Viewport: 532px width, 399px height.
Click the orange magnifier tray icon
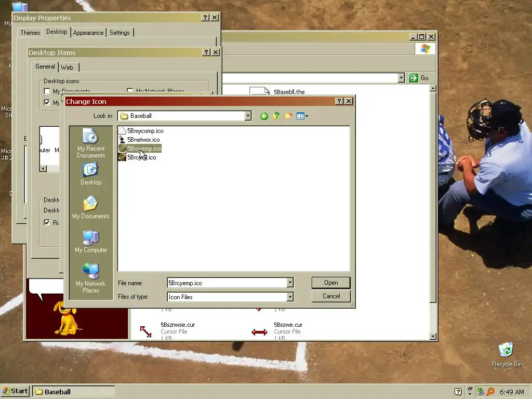click(490, 392)
